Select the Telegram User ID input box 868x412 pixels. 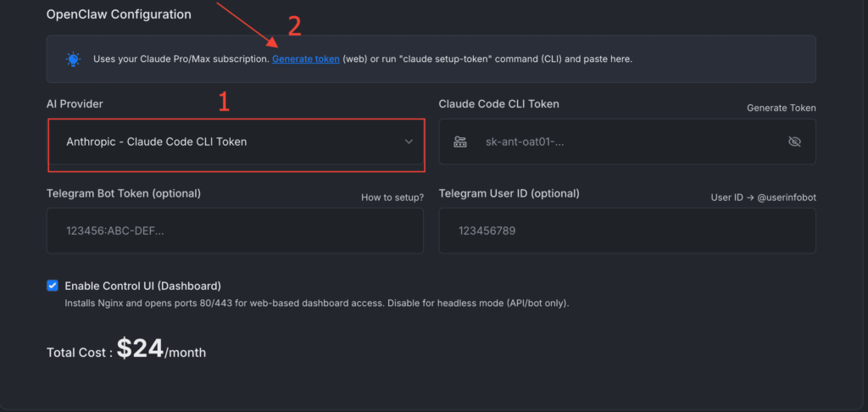tap(627, 231)
